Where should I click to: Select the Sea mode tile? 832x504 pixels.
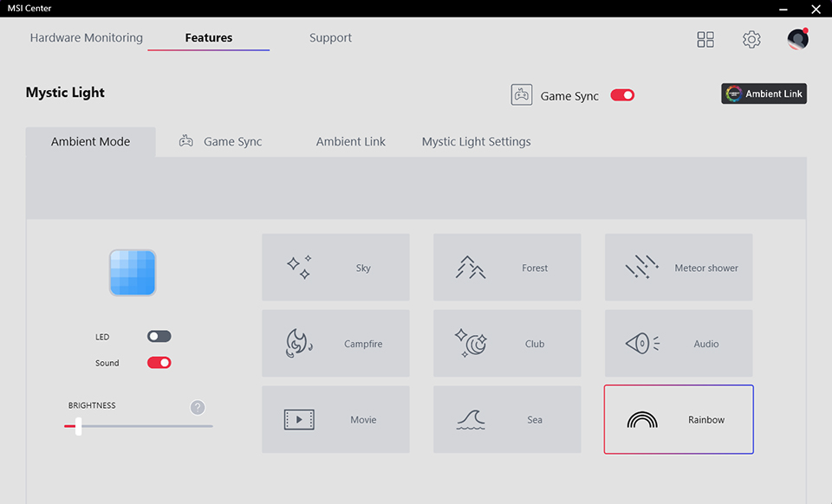[507, 419]
